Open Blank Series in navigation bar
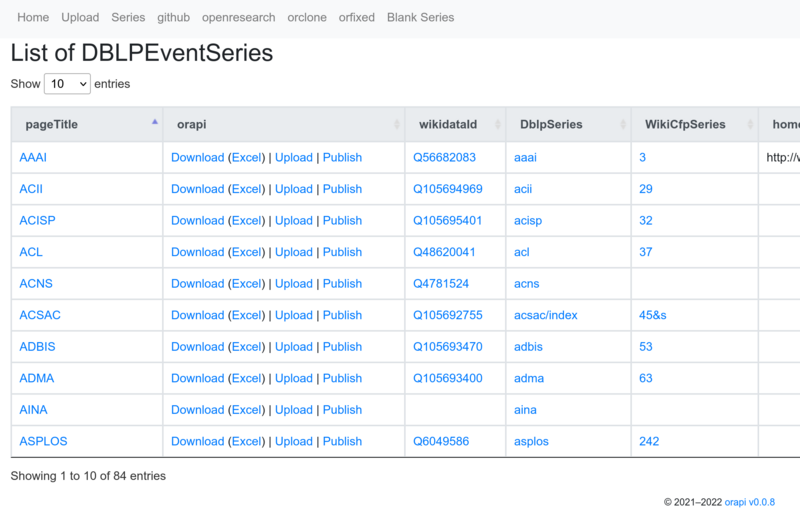Image resolution: width=800 pixels, height=522 pixels. coord(420,17)
